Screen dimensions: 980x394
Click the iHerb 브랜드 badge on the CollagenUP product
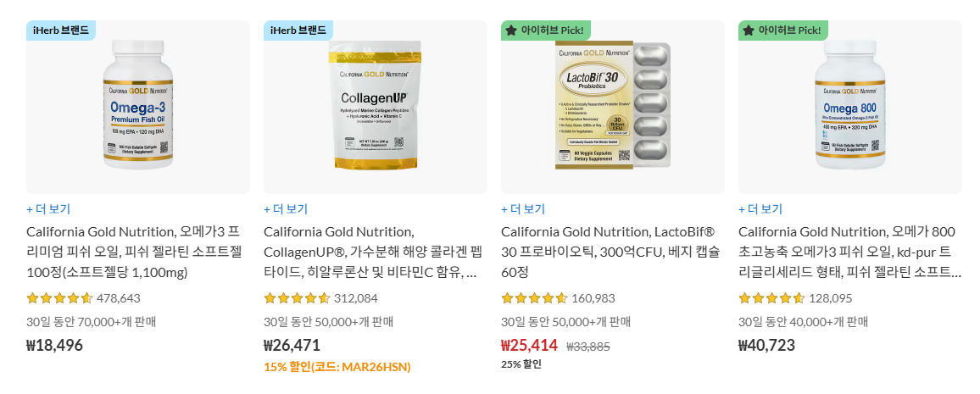tap(298, 30)
